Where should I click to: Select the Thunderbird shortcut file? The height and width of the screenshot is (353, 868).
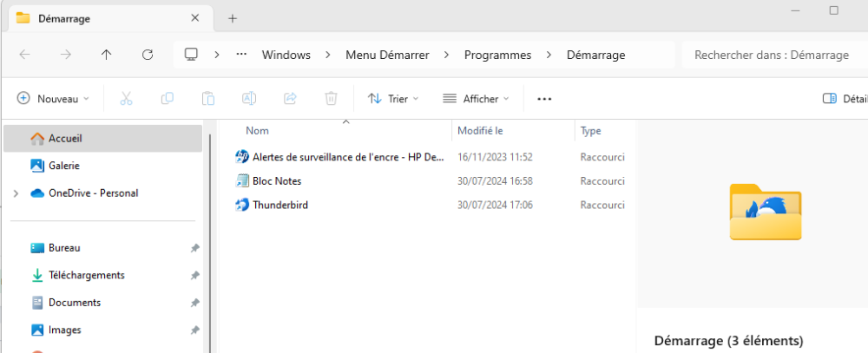click(279, 206)
